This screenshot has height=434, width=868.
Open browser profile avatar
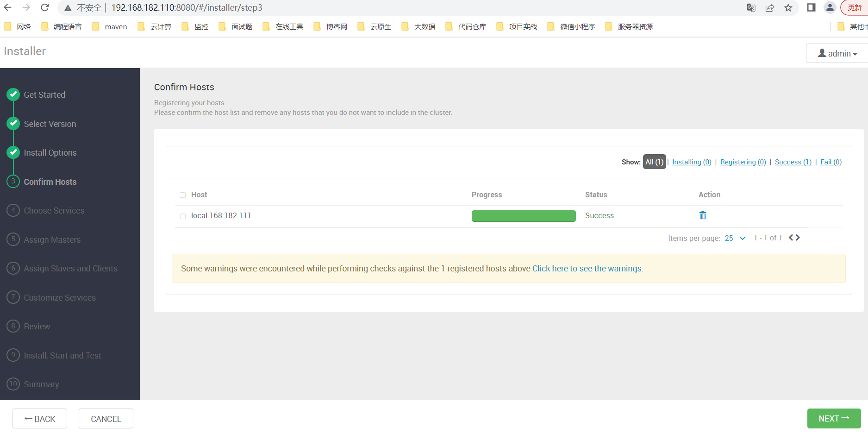pos(830,7)
